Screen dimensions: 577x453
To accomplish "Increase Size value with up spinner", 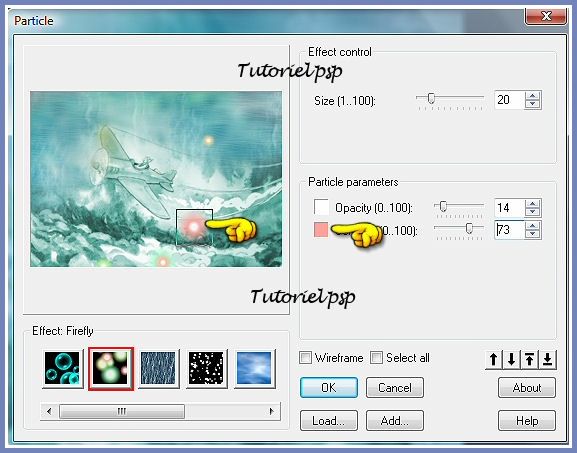I will coord(532,96).
